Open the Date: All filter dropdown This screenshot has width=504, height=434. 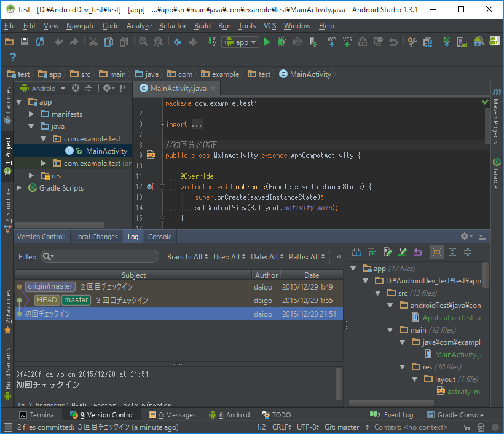tap(267, 257)
